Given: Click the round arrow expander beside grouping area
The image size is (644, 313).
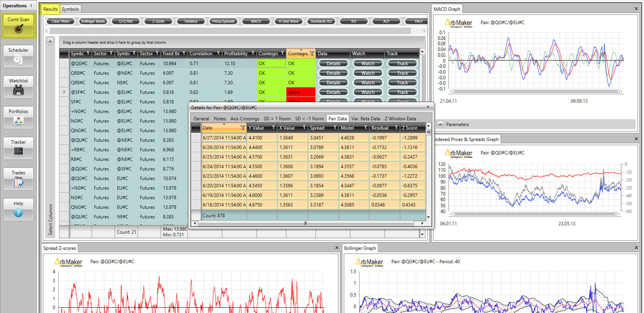Looking at the screenshot, I should (x=50, y=41).
